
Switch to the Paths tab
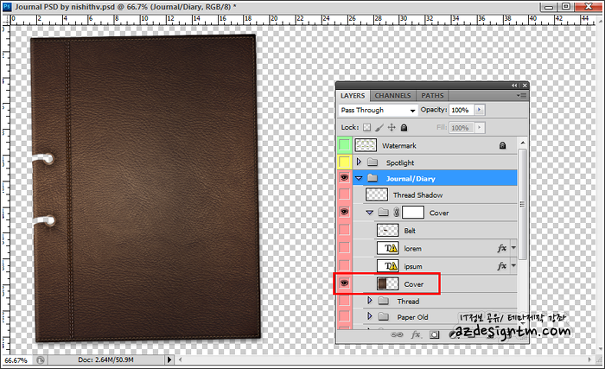[432, 95]
